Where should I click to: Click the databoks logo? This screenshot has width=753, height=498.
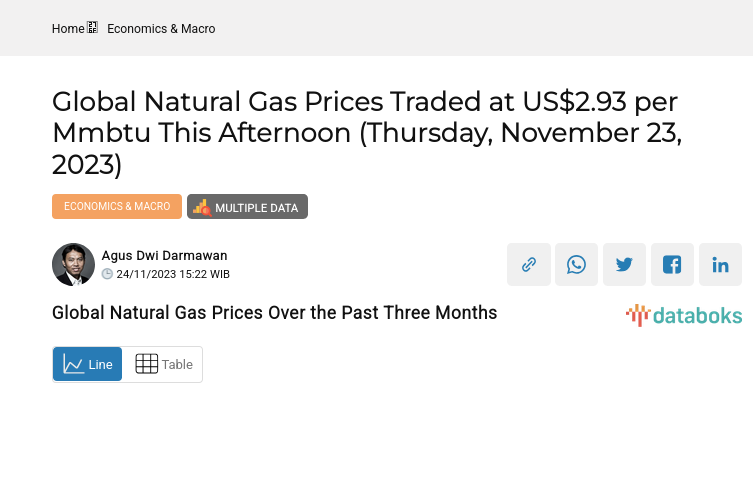[684, 316]
